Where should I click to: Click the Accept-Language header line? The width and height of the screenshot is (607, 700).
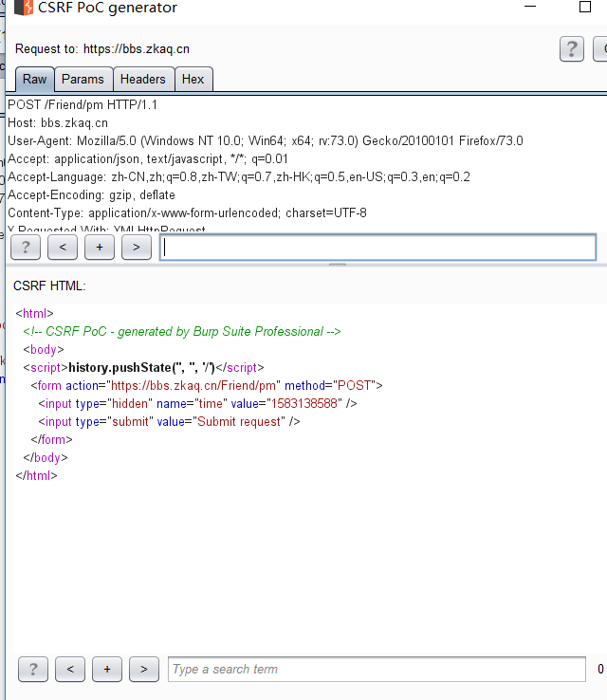click(239, 176)
